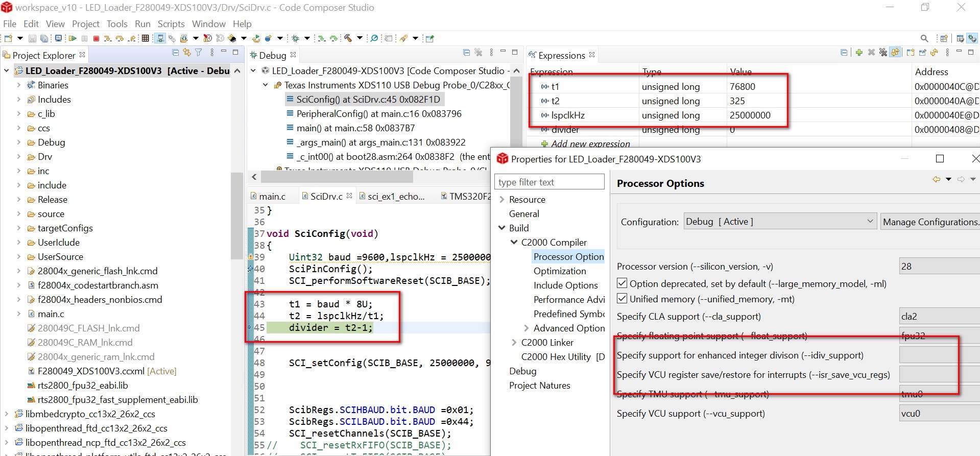
Task: Click the Remove All Expressions icon
Action: point(883,53)
